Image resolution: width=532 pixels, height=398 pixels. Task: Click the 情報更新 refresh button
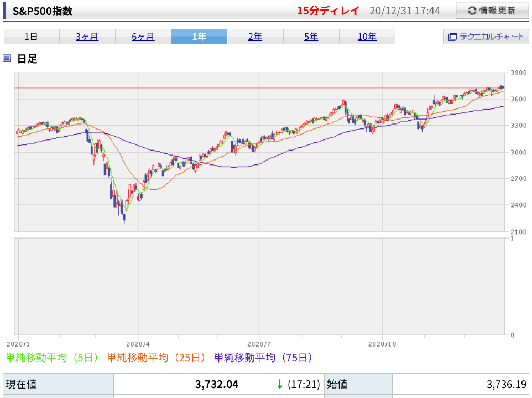pyautogui.click(x=492, y=11)
